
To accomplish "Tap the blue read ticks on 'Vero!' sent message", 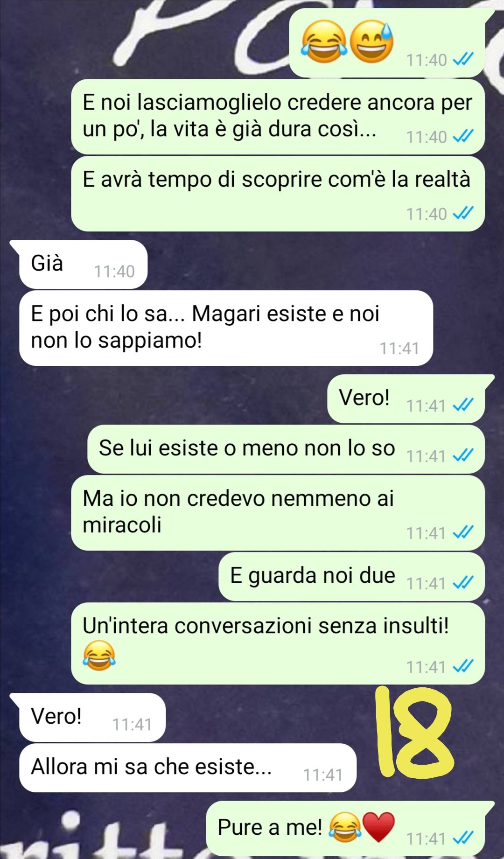I will 463,405.
